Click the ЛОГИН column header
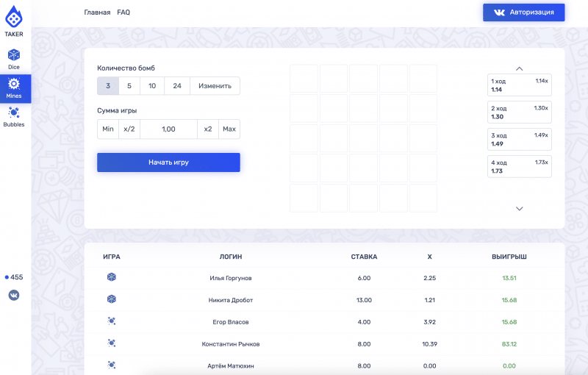The width and height of the screenshot is (588, 375). coord(231,257)
